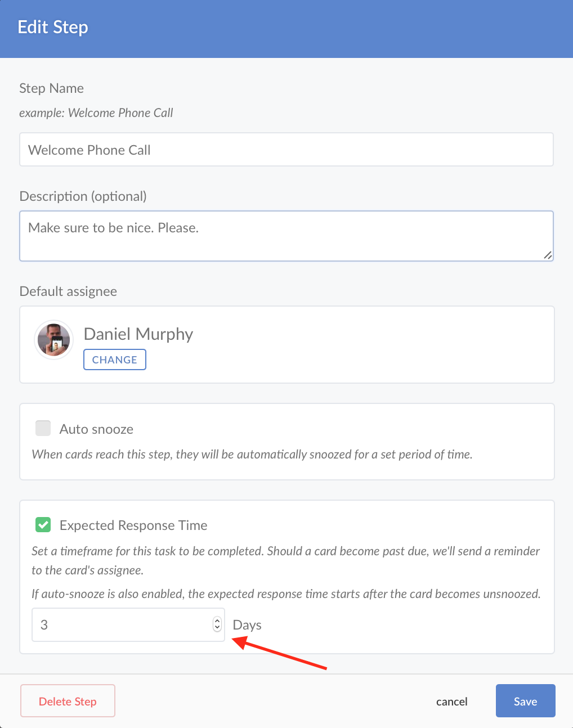The image size is (573, 728).
Task: Save the step changes
Action: [525, 701]
